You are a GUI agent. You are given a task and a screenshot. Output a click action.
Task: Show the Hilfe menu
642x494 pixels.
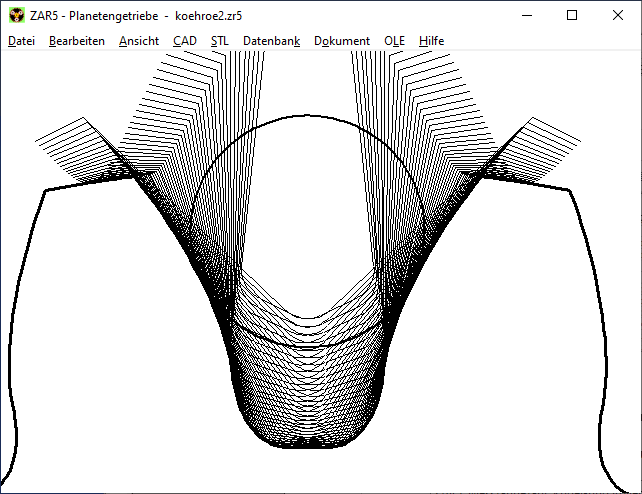click(x=432, y=41)
